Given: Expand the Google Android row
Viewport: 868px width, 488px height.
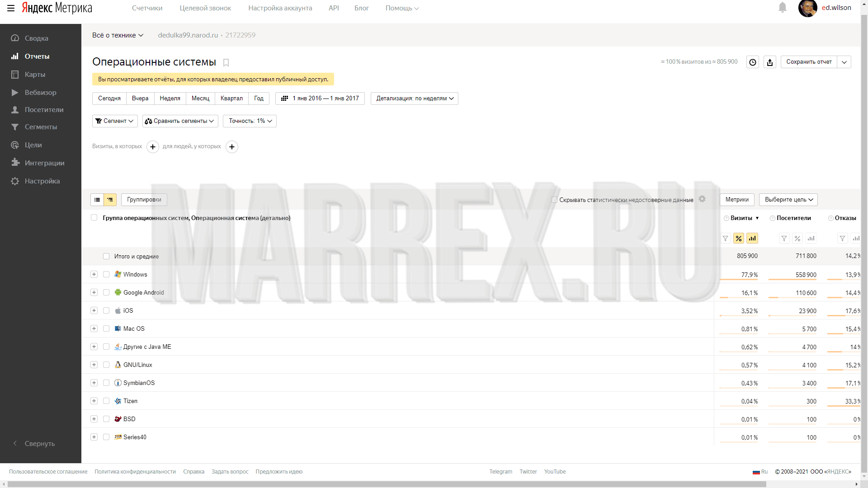Looking at the screenshot, I should tap(94, 292).
